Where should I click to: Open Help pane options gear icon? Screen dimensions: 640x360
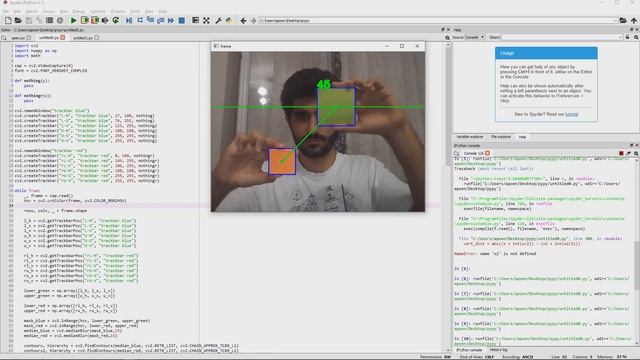[636, 37]
